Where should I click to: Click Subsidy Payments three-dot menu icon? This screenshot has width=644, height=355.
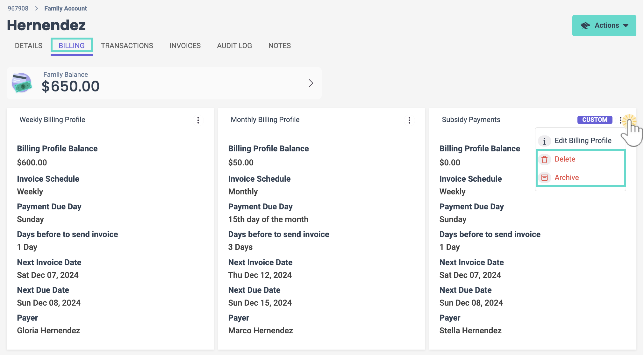(620, 120)
